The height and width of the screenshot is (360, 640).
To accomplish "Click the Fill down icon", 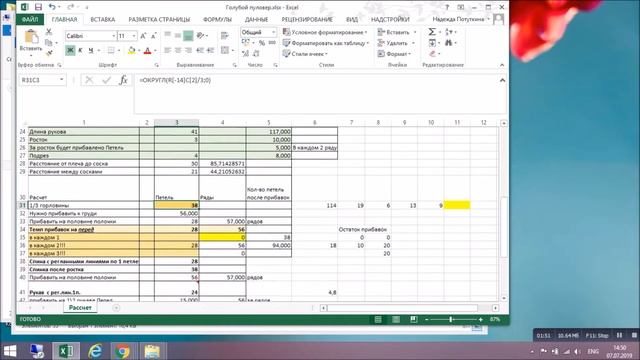I will (432, 43).
